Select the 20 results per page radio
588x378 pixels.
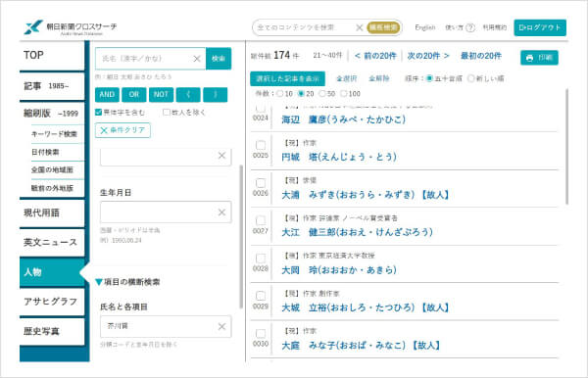coord(301,94)
